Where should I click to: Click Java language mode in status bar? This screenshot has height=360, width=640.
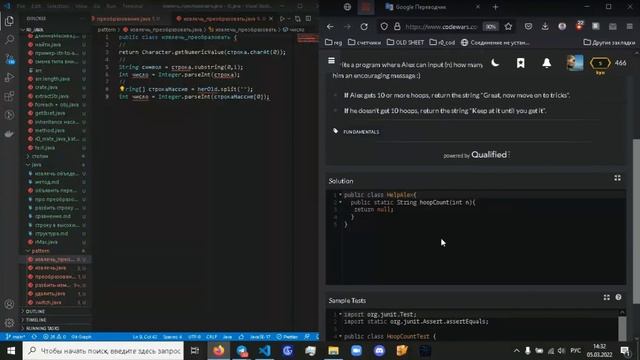pos(227,337)
